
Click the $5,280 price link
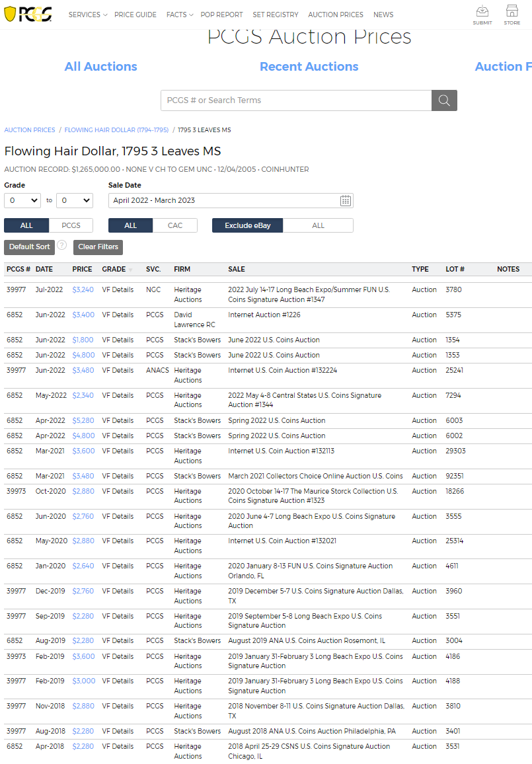pos(83,420)
